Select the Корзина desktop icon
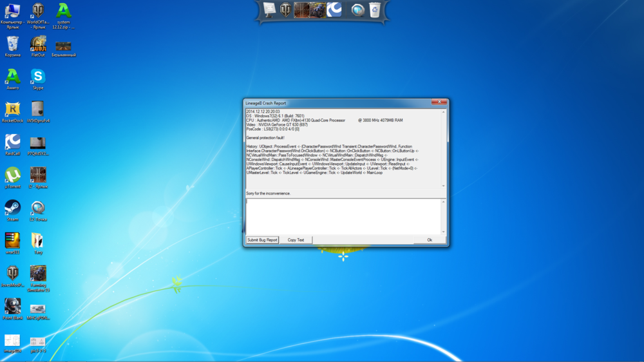 [x=12, y=44]
